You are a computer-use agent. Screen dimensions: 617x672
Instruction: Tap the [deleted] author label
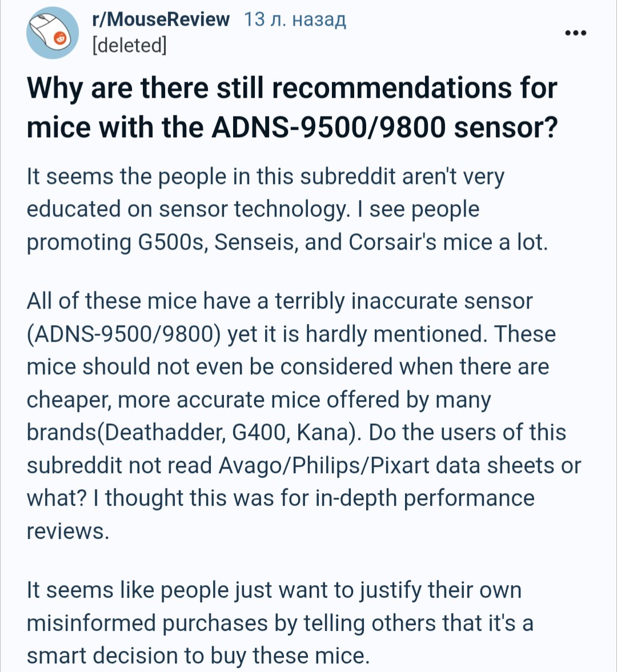129,45
